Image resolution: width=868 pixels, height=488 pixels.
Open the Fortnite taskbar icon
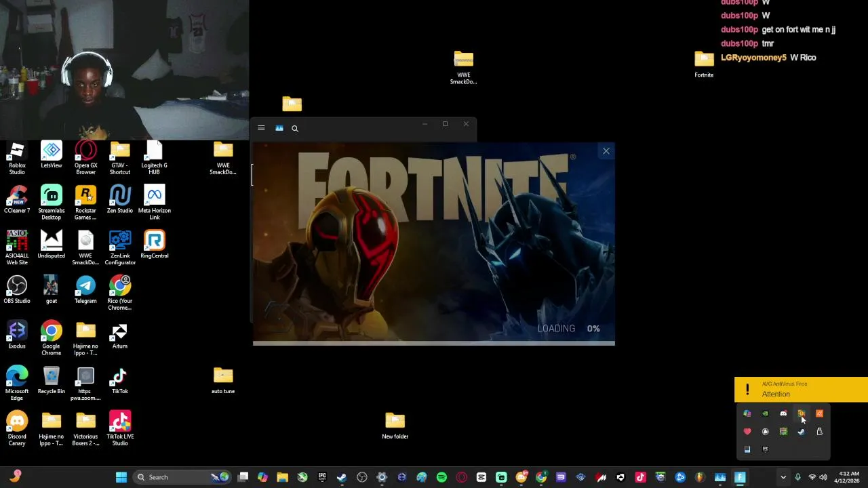(x=740, y=477)
